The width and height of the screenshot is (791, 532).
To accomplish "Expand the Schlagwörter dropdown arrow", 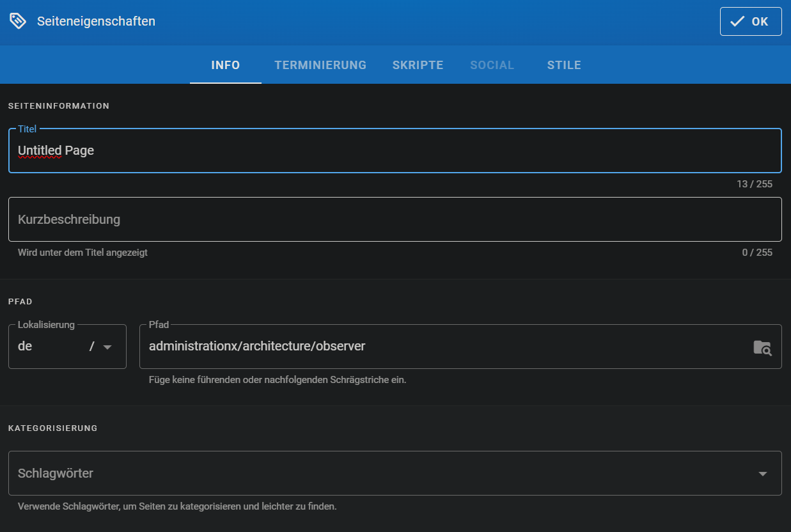I will click(x=762, y=474).
